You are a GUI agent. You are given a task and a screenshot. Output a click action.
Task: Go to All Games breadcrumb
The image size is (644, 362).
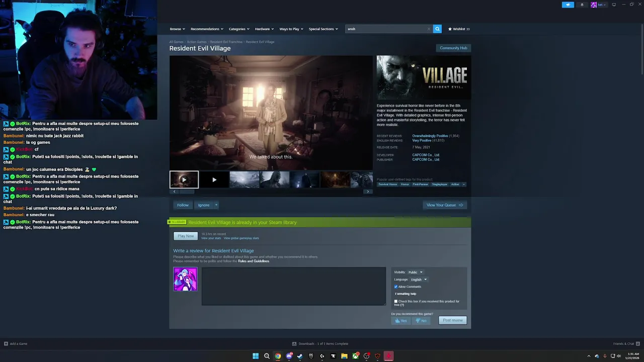[176, 42]
